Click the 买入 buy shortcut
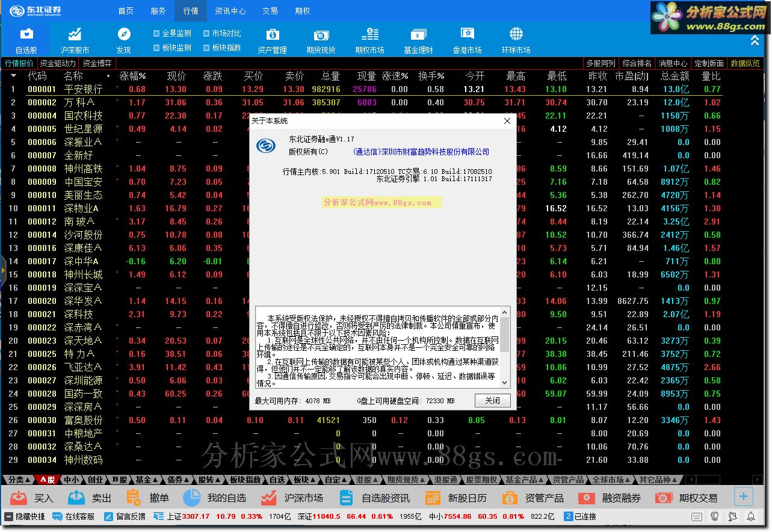The image size is (772, 532). click(x=32, y=498)
